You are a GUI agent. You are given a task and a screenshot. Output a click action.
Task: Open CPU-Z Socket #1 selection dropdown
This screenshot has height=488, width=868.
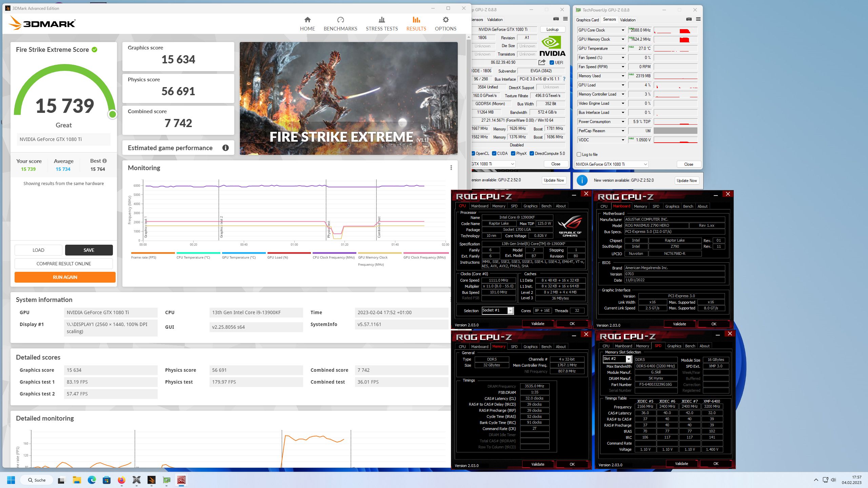coord(497,310)
